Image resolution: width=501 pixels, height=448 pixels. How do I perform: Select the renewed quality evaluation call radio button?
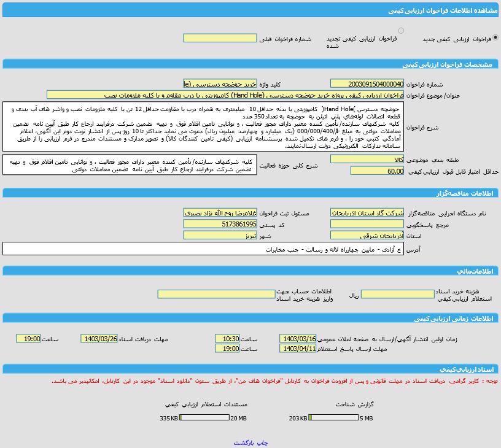(x=401, y=31)
